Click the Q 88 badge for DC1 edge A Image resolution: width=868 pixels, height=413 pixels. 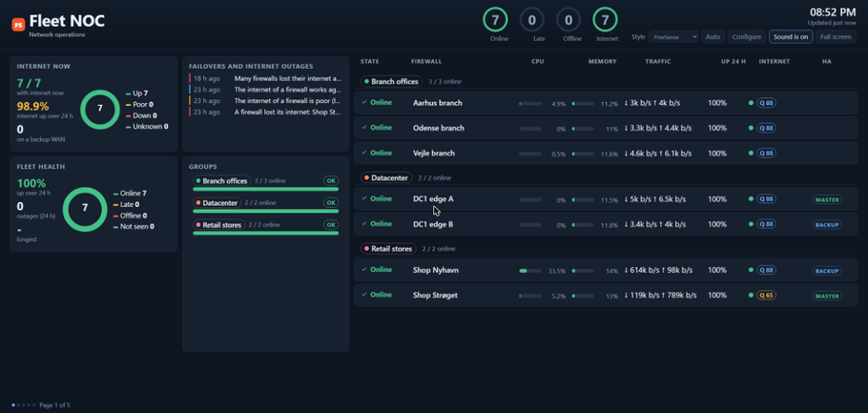click(766, 198)
